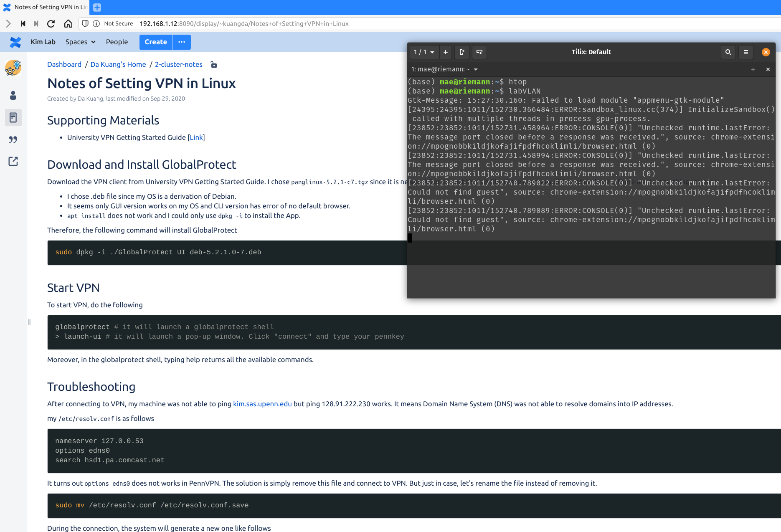Open Kim Lab home link
This screenshot has width=781, height=532.
43,42
